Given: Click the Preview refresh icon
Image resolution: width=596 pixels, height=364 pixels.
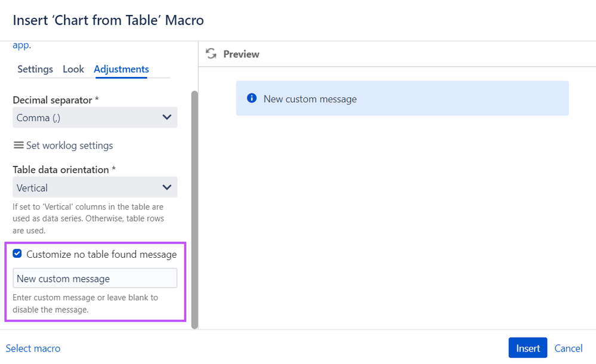Looking at the screenshot, I should pyautogui.click(x=211, y=54).
